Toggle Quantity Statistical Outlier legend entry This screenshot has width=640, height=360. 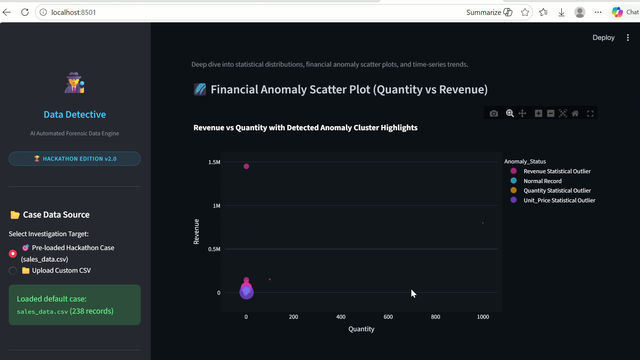click(551, 191)
